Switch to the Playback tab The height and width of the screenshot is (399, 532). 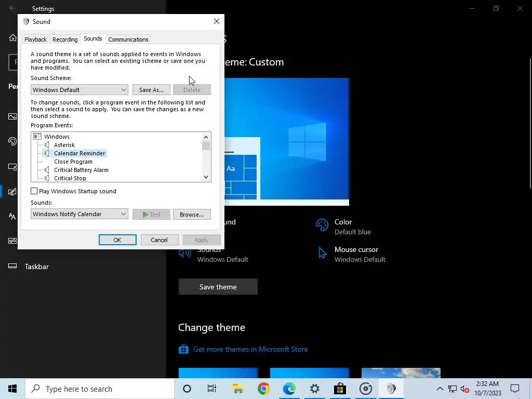click(35, 39)
